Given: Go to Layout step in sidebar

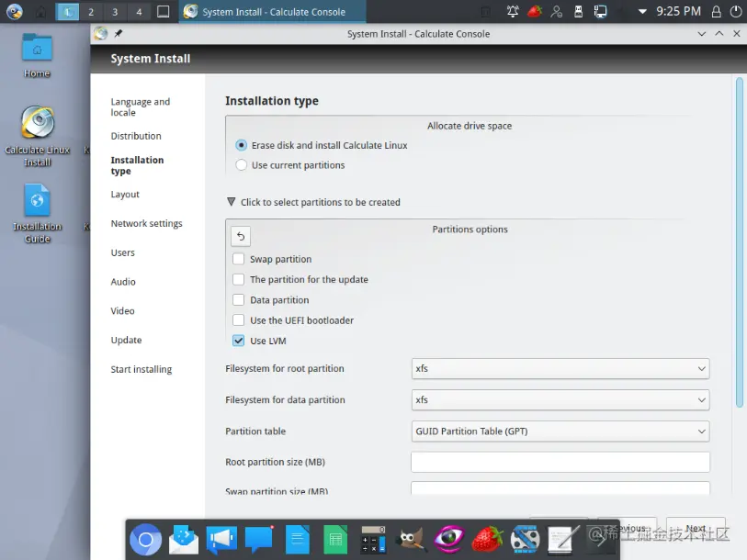Looking at the screenshot, I should point(125,195).
